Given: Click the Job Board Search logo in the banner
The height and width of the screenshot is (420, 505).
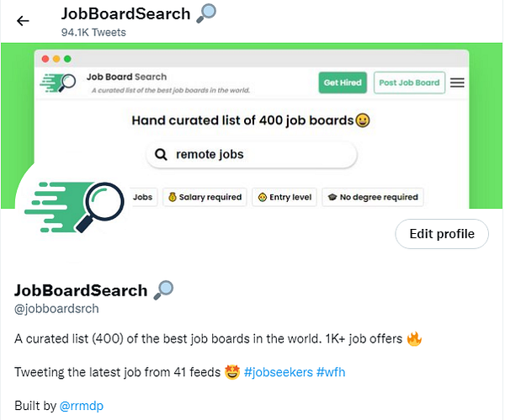Looking at the screenshot, I should [x=59, y=82].
